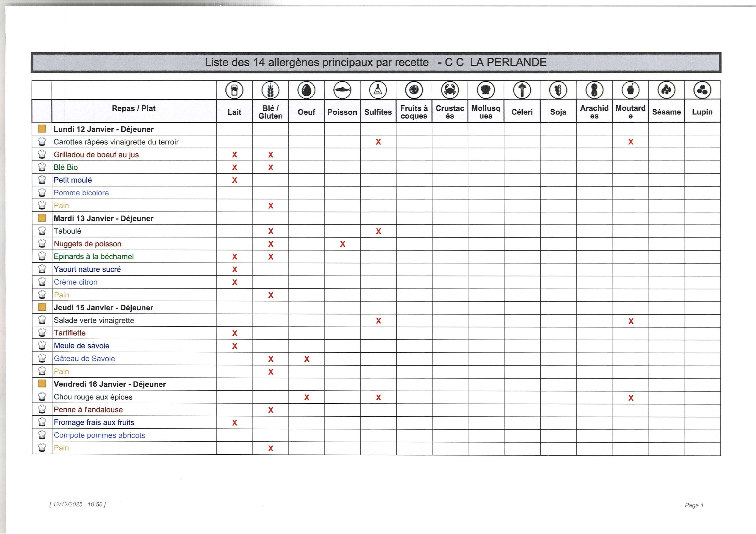This screenshot has height=534, width=756.
Task: Click orange square next to Lundi 12 Janvier
Action: coord(42,129)
